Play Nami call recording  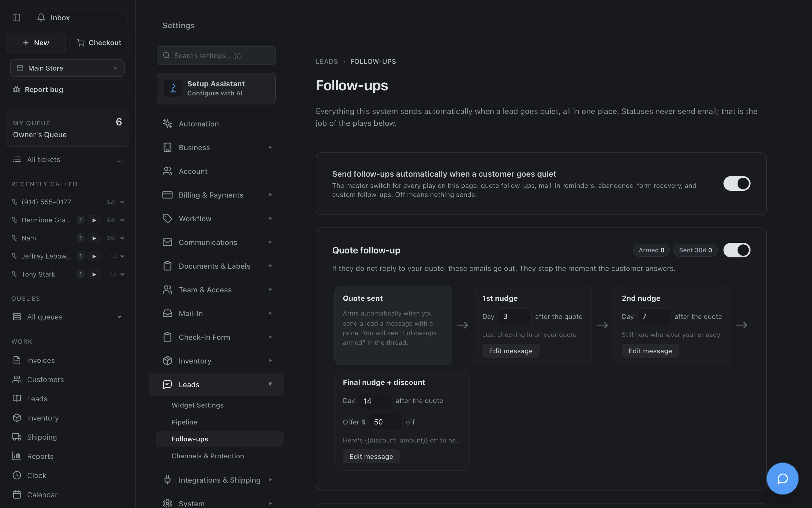coord(94,238)
